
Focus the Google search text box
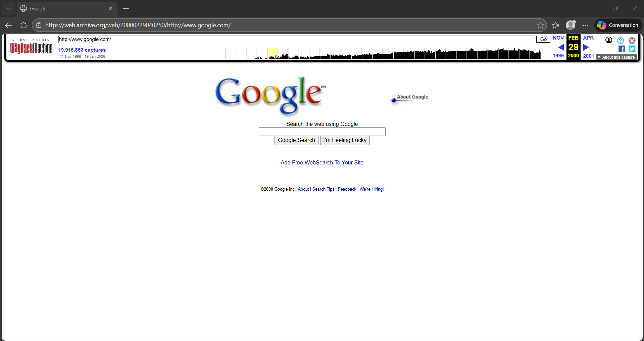point(322,132)
